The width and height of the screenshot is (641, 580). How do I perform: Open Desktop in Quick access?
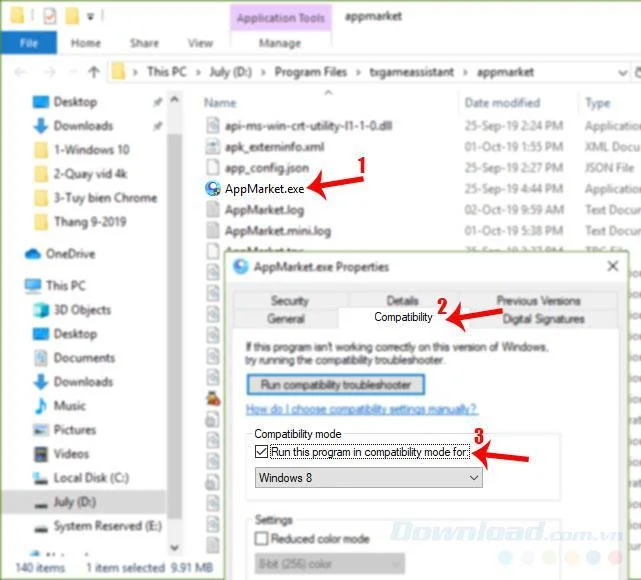coord(75,102)
